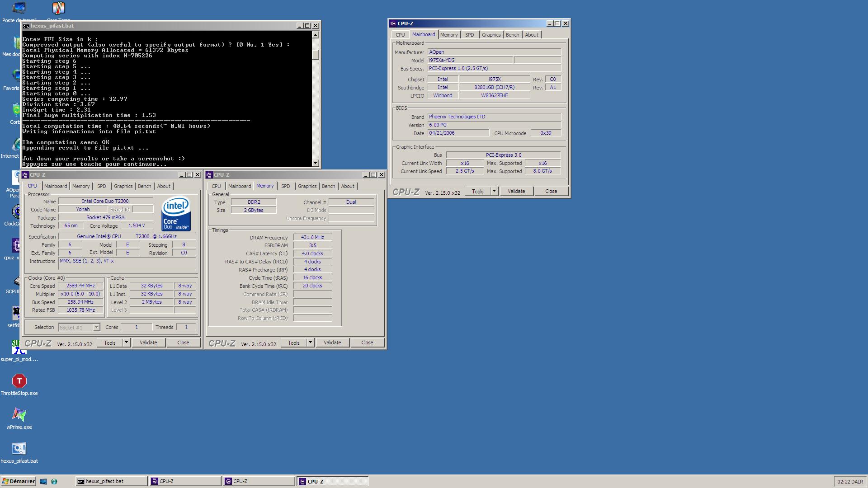The height and width of the screenshot is (488, 868).
Task: Click Core Voltage value 1.504 V
Action: (137, 225)
